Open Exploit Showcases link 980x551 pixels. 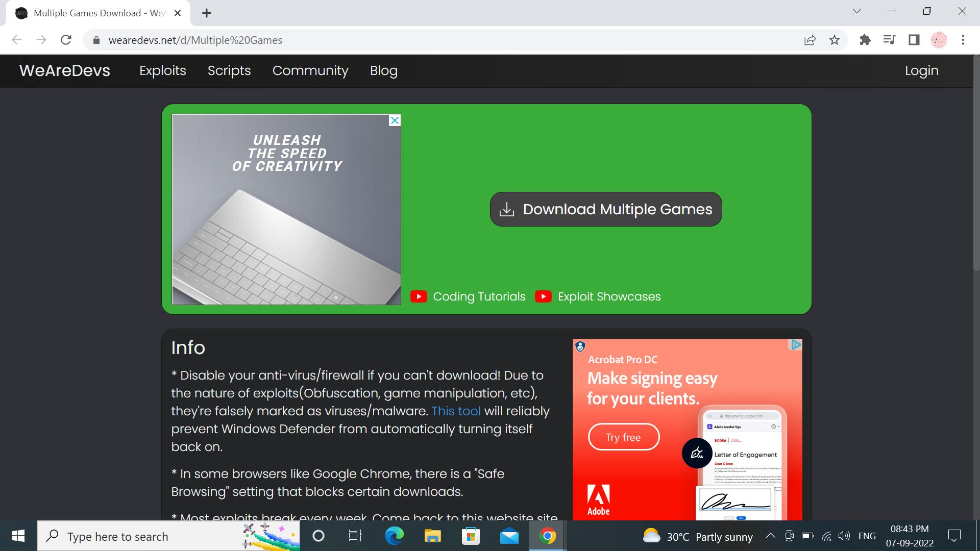coord(609,296)
